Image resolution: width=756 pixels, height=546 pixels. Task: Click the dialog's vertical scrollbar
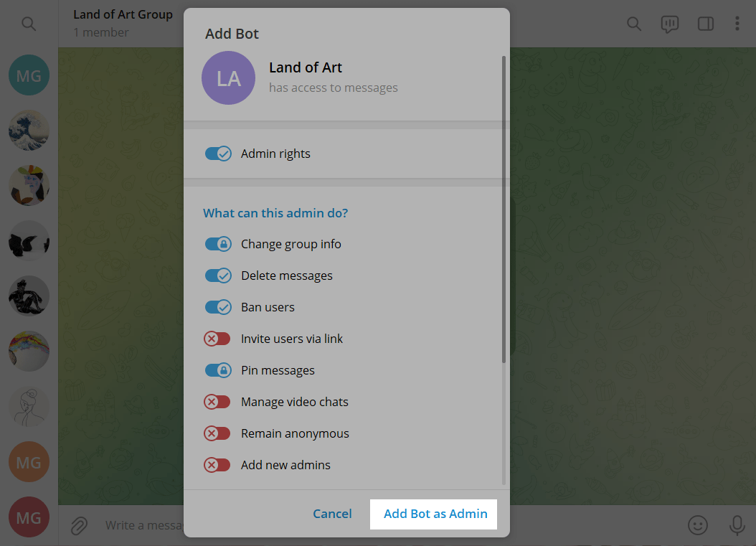pyautogui.click(x=504, y=208)
